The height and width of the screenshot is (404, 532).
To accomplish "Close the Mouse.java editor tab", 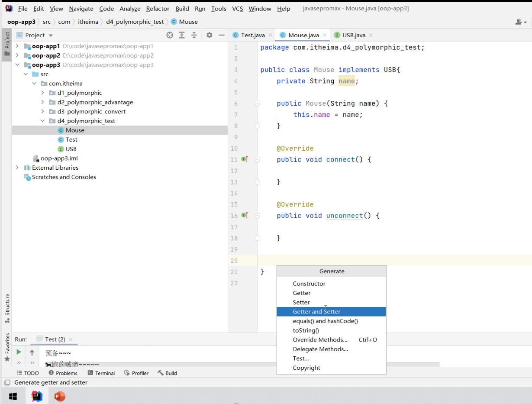I will [x=325, y=35].
